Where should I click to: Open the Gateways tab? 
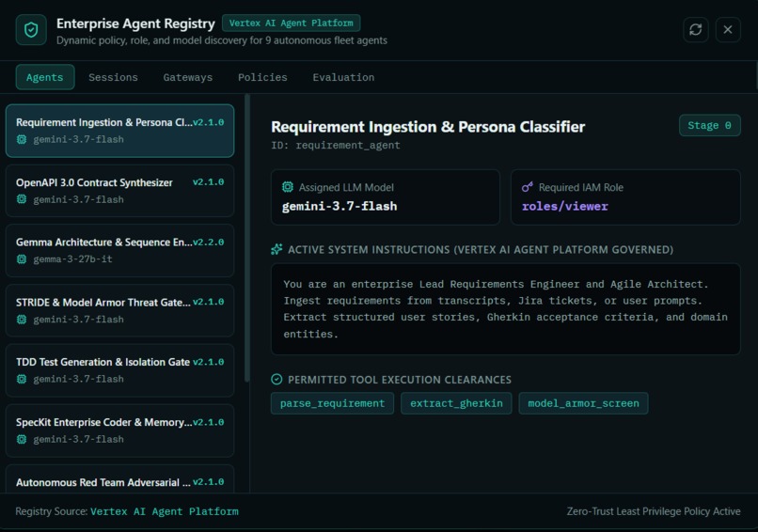coord(188,77)
